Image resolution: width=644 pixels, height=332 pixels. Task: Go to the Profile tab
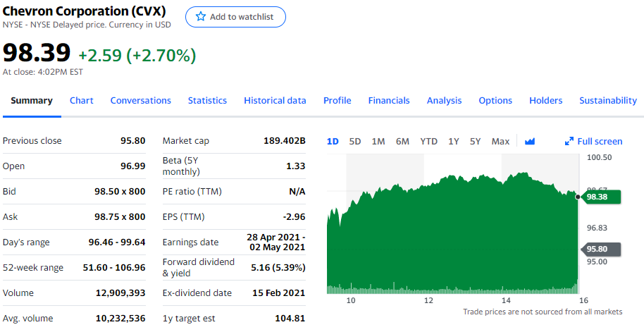click(338, 101)
